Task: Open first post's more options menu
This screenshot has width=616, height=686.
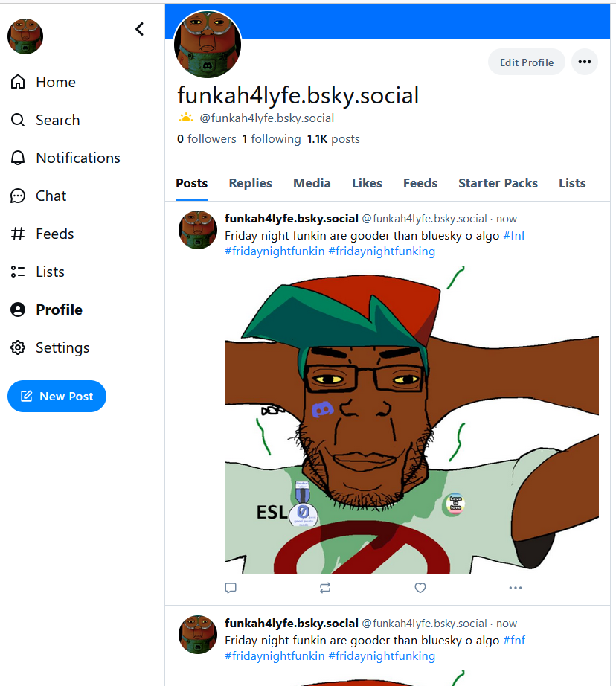Action: click(515, 588)
